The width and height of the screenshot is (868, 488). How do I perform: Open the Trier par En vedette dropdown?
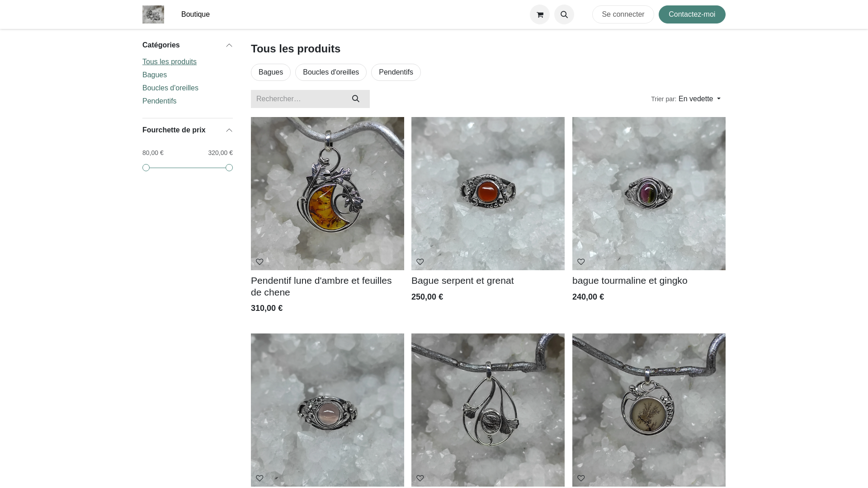click(x=699, y=99)
